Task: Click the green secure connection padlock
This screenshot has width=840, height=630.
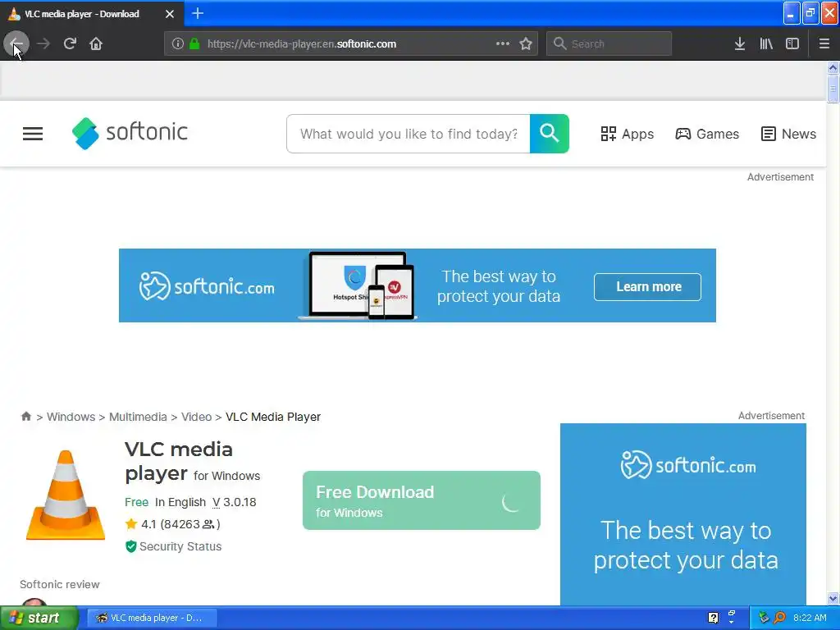Action: (194, 44)
